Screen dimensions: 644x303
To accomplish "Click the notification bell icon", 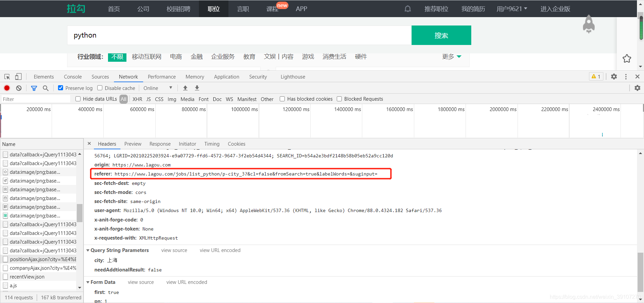I will click(x=408, y=9).
